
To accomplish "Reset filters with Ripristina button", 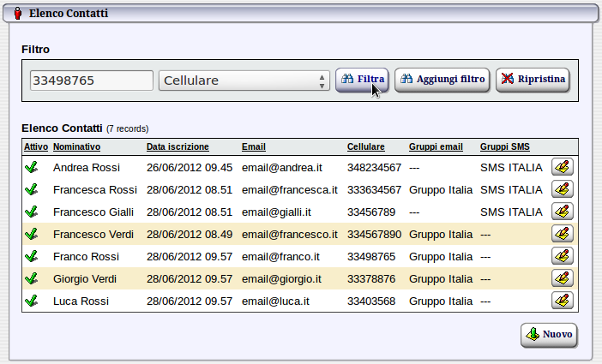I will coord(533,80).
